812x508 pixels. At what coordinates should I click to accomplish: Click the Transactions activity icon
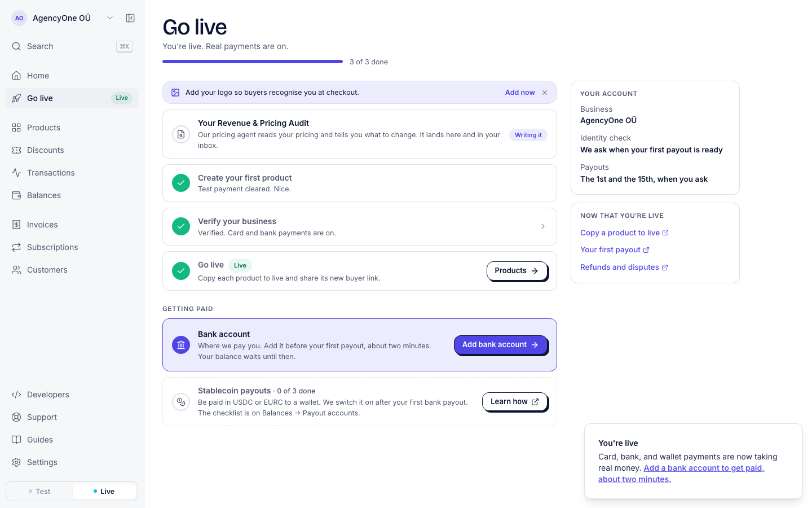pyautogui.click(x=16, y=173)
